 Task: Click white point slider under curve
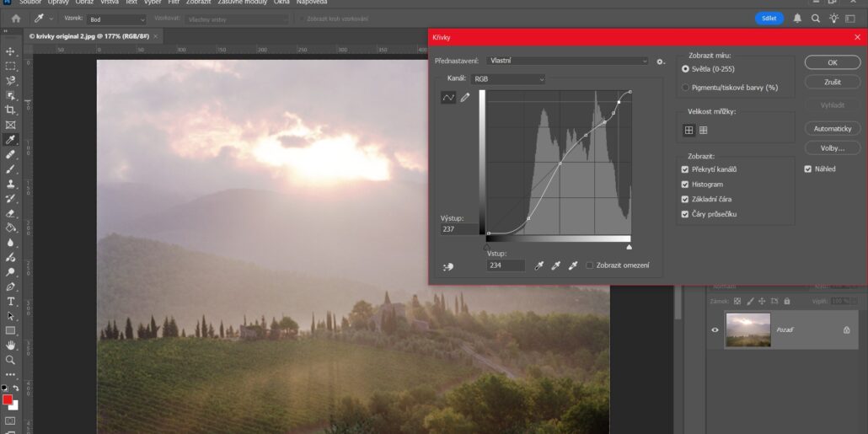[630, 247]
